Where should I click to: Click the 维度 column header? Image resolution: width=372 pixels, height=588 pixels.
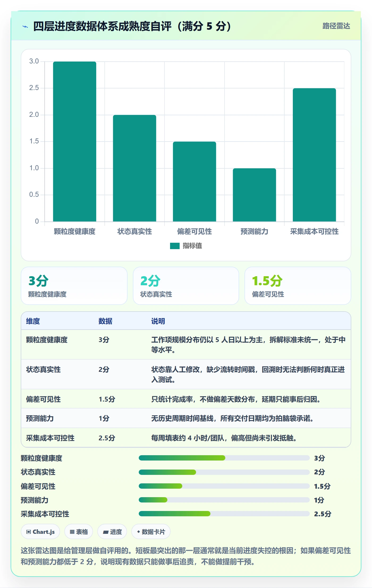tap(33, 321)
